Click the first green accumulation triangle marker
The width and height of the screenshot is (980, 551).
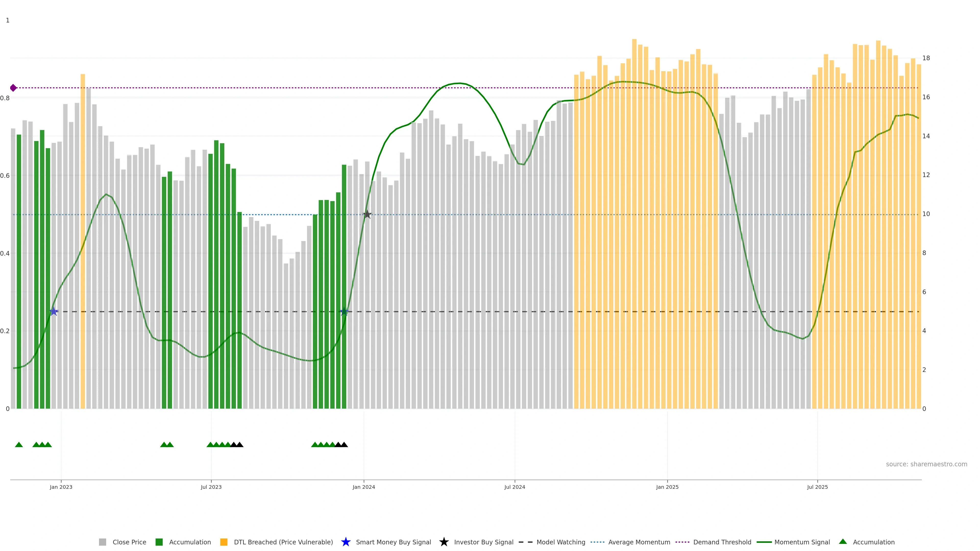point(19,445)
